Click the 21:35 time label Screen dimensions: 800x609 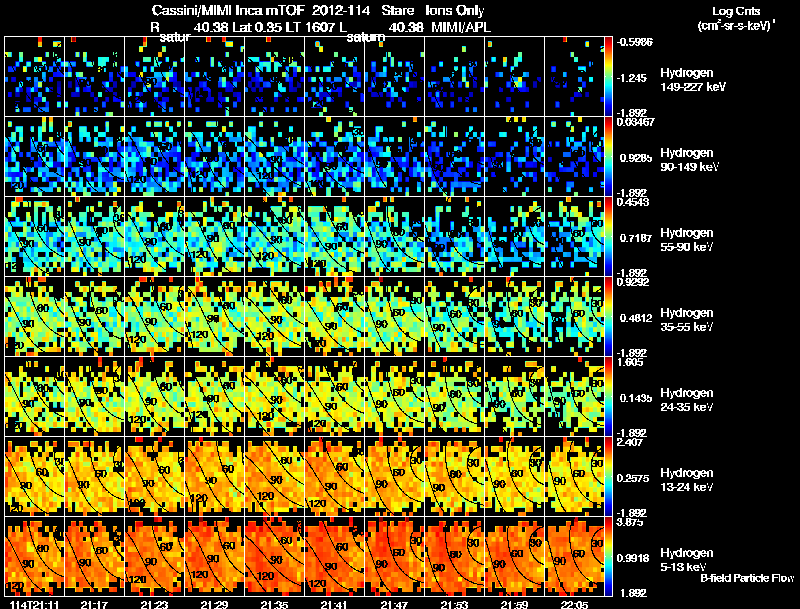click(274, 604)
